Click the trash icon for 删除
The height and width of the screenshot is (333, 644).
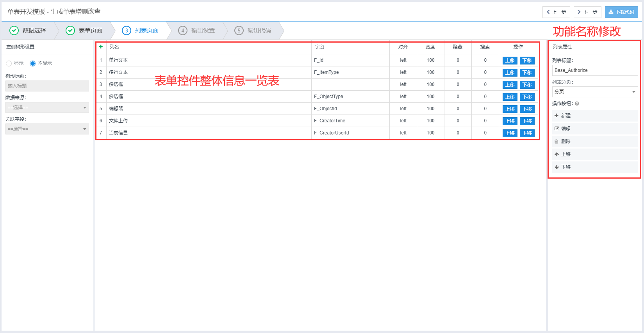557,141
